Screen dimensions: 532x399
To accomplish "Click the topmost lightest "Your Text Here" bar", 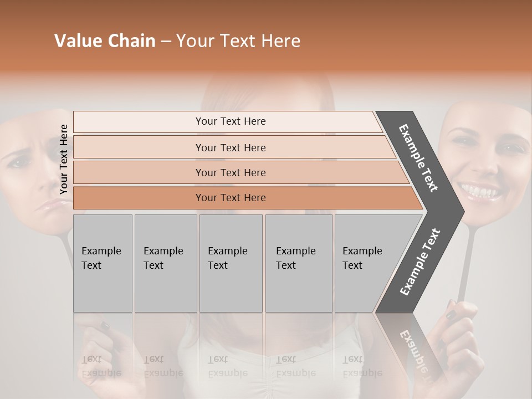I will (x=231, y=121).
